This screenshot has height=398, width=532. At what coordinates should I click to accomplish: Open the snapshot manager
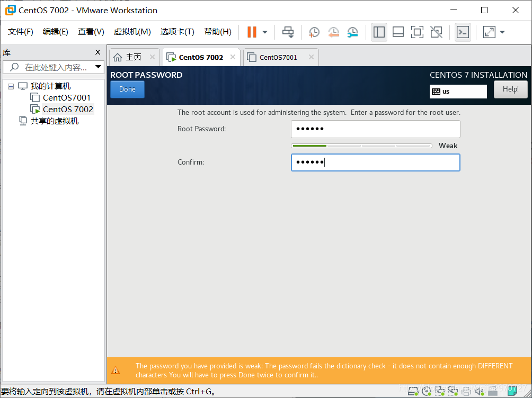353,32
